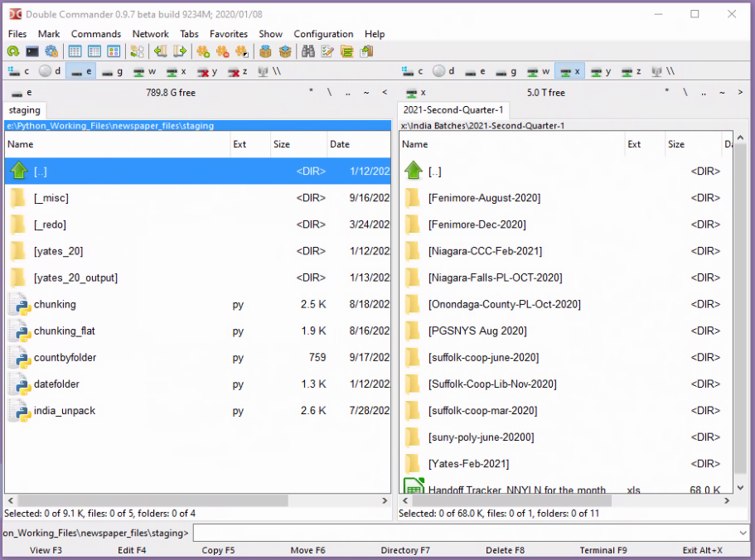
Task: Select drive c in right panel
Action: point(413,72)
